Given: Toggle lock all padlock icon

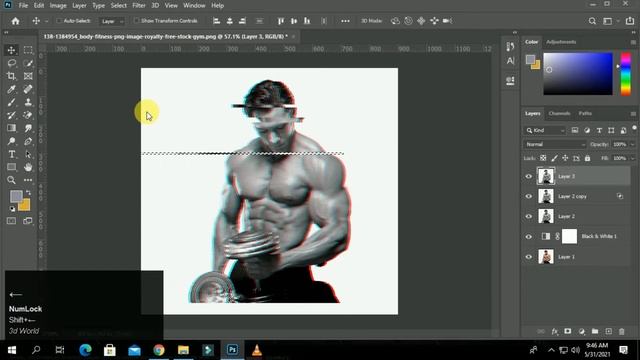Looking at the screenshot, I should click(587, 158).
